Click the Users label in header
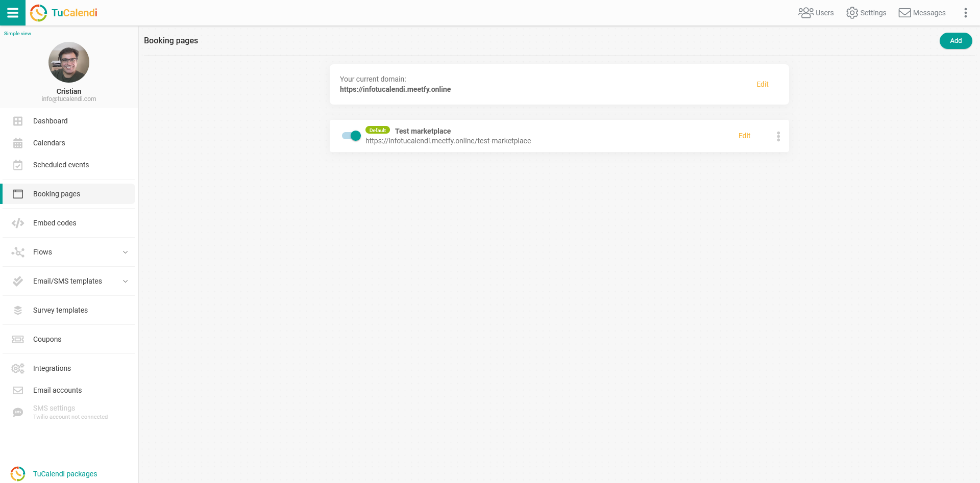Viewport: 980px width, 483px height. coord(824,13)
